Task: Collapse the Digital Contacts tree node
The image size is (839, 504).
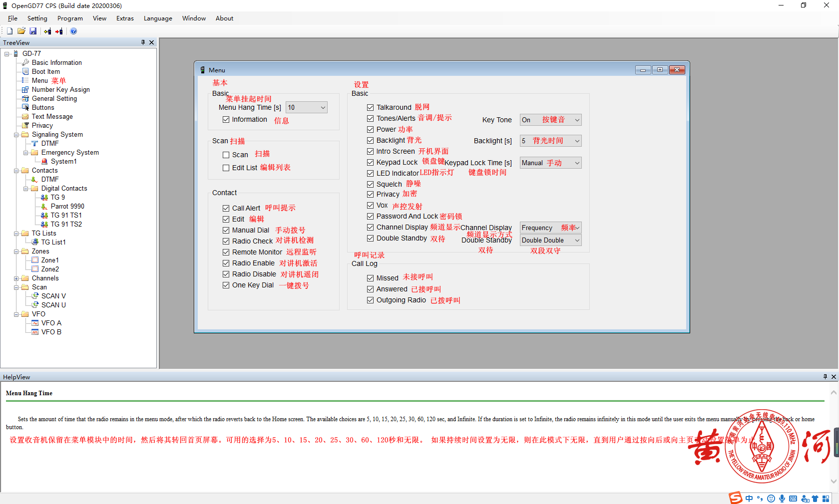Action: click(x=26, y=189)
